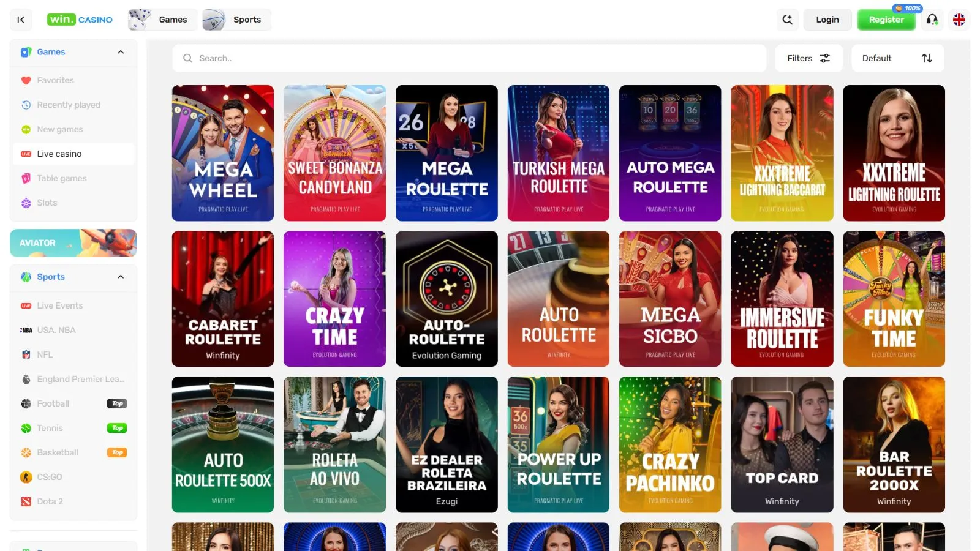Open Recently played in sidebar
Viewport: 980px width, 551px height.
68,105
